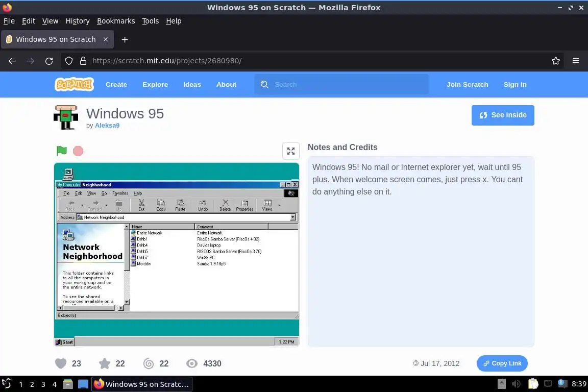
Task: Open the Edit menu in Firefox
Action: [29, 21]
